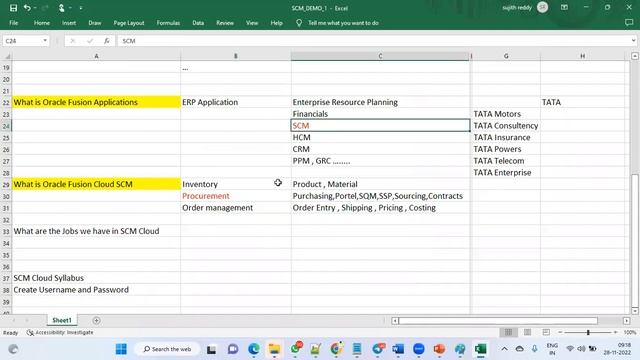Select the cell 'TATA Motors'

click(x=506, y=114)
